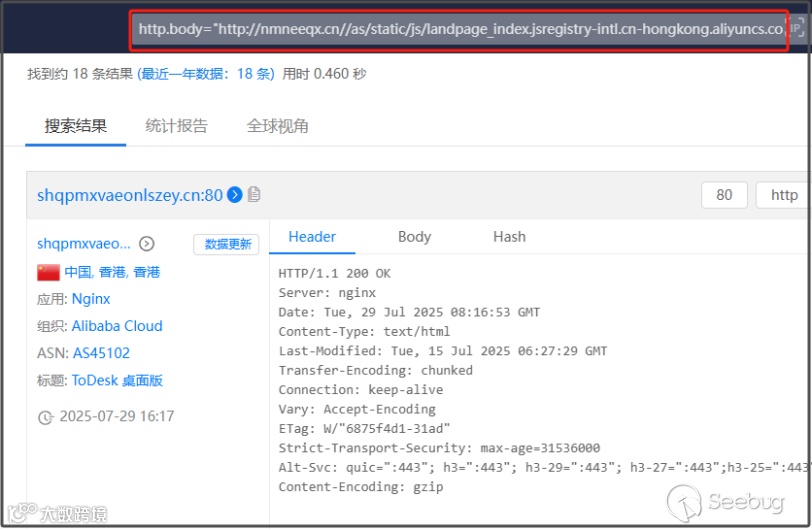Click the 'Content-Encoding: gzip' line

(361, 487)
